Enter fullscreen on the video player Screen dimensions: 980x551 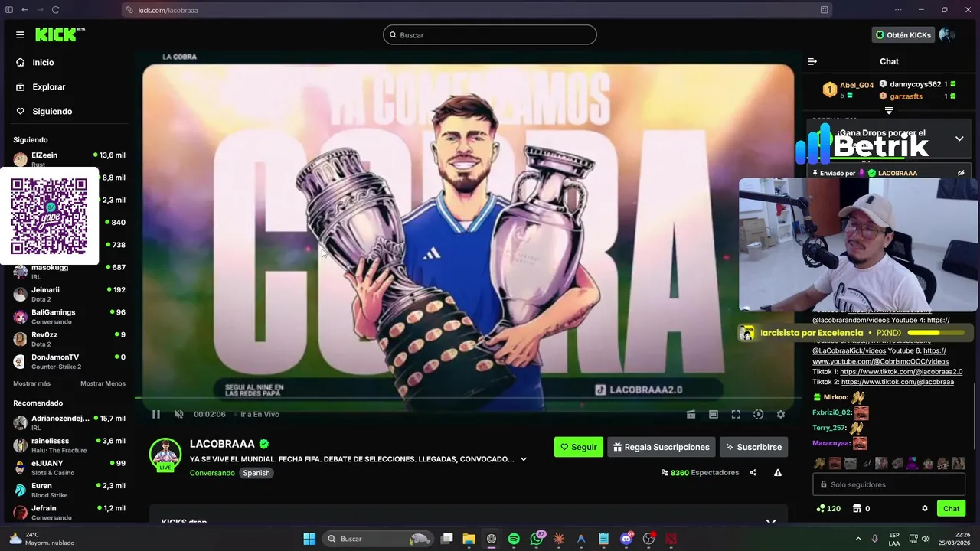point(736,414)
